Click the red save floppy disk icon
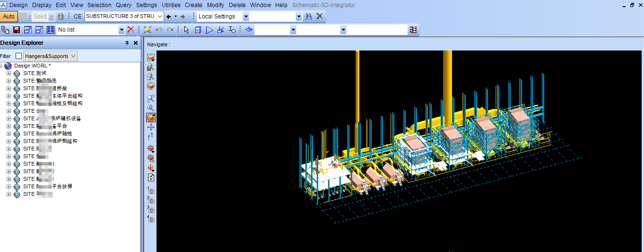The height and width of the screenshot is (252, 644). click(17, 30)
